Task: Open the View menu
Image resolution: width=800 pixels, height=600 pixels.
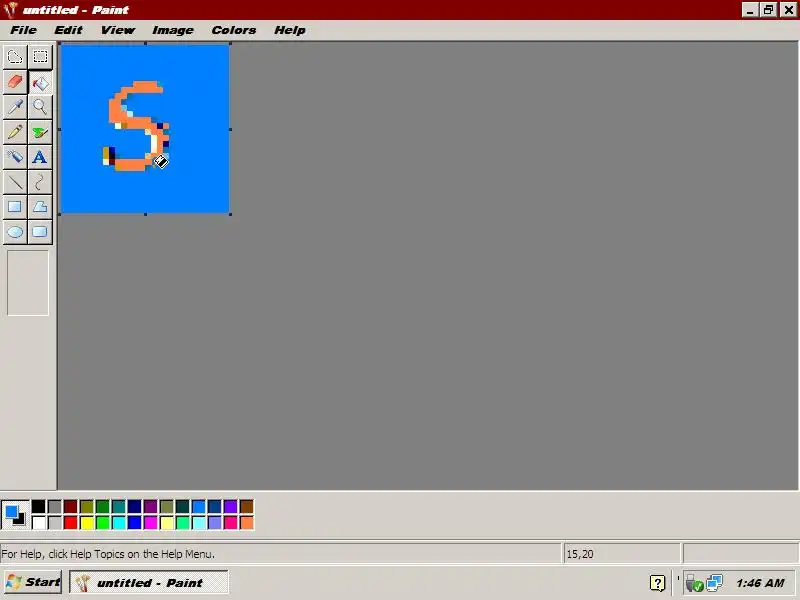Action: (x=118, y=30)
